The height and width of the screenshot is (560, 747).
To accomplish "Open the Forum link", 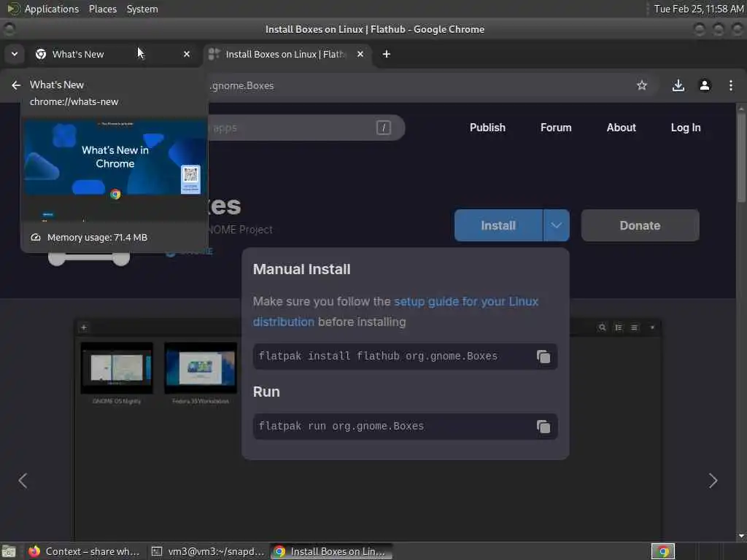I will point(555,128).
